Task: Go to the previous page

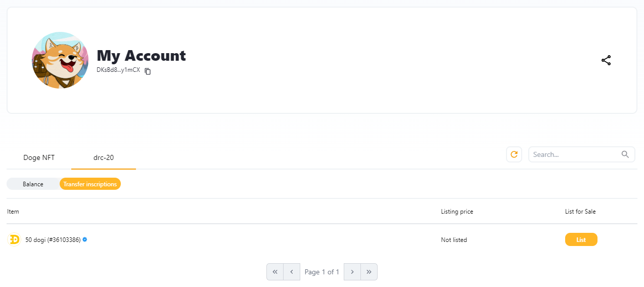Action: (x=292, y=272)
